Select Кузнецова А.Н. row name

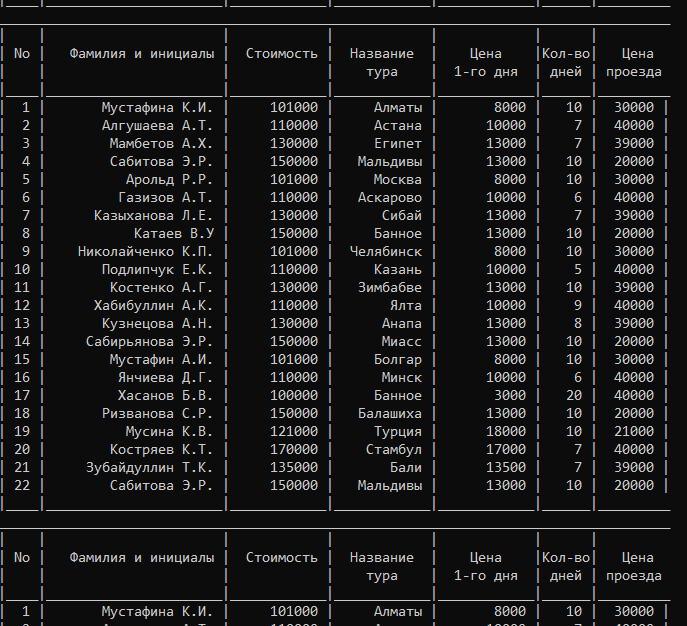[157, 323]
